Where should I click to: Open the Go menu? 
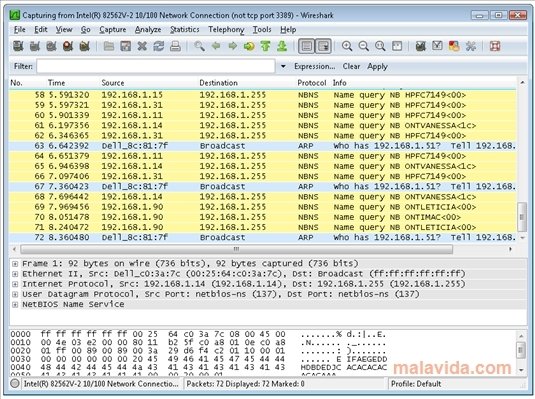(86, 30)
